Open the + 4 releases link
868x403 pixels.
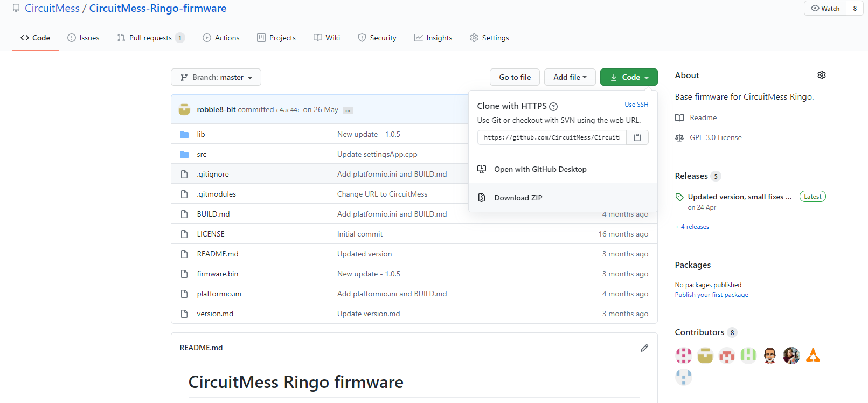click(692, 227)
